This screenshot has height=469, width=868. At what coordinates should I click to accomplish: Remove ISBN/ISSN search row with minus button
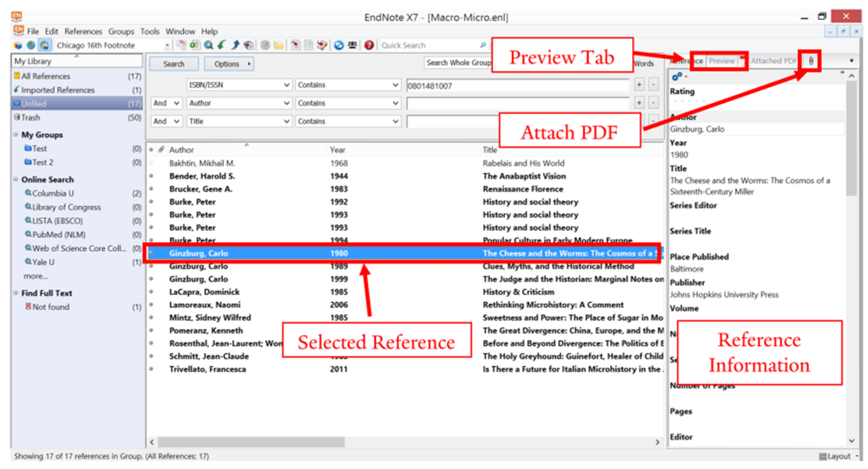653,85
